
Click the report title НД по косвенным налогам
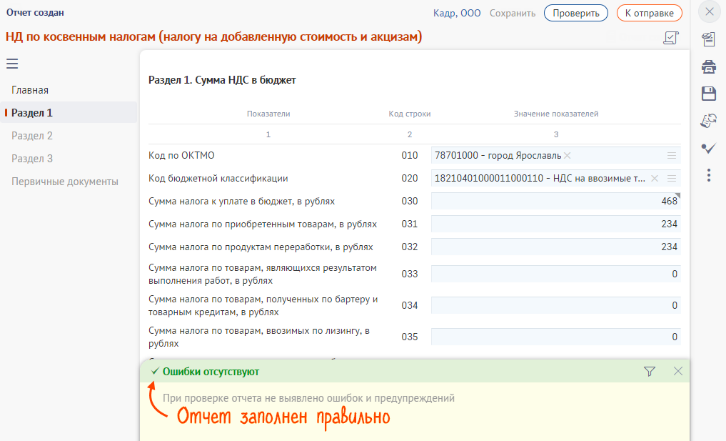point(213,37)
